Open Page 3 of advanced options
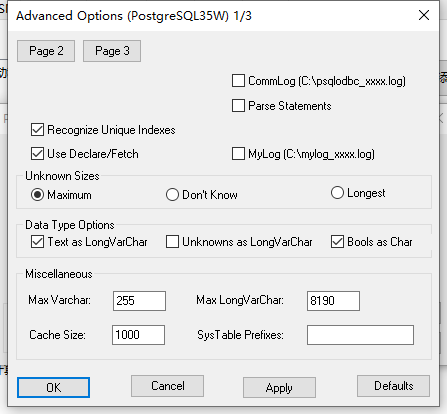The width and height of the screenshot is (447, 414). 112,51
